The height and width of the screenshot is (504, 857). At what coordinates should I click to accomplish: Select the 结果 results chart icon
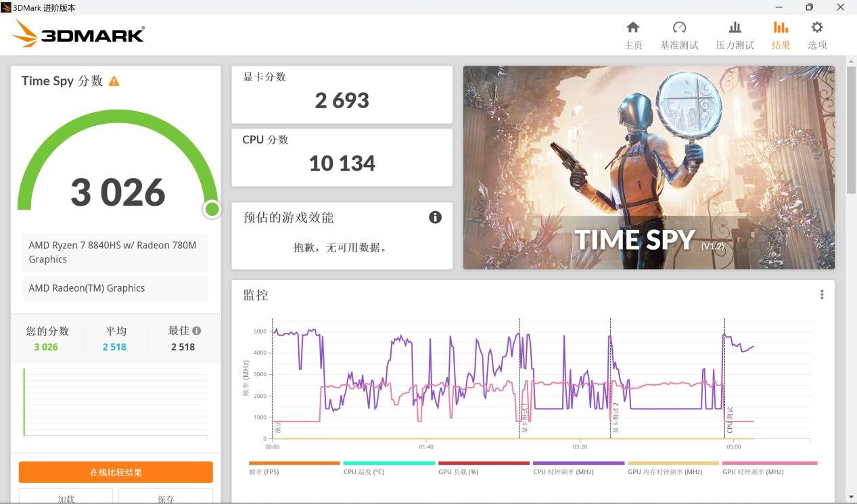click(781, 27)
